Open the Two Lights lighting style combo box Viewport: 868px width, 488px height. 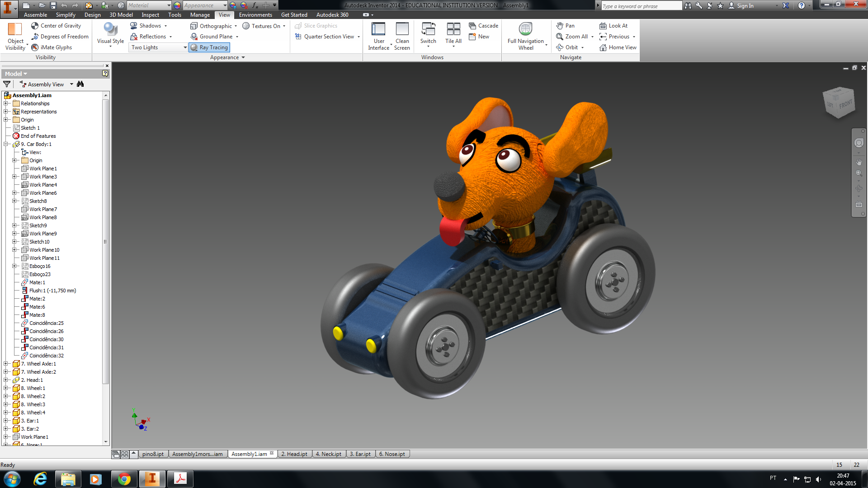click(x=159, y=47)
